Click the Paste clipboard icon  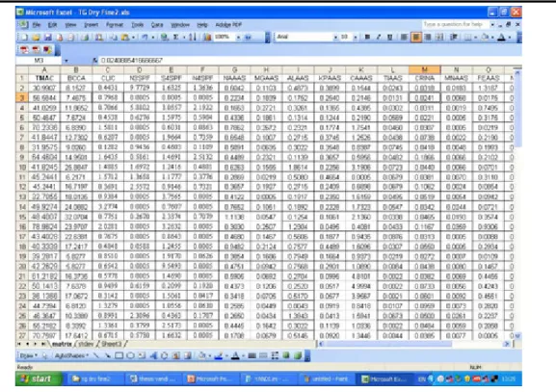125,37
